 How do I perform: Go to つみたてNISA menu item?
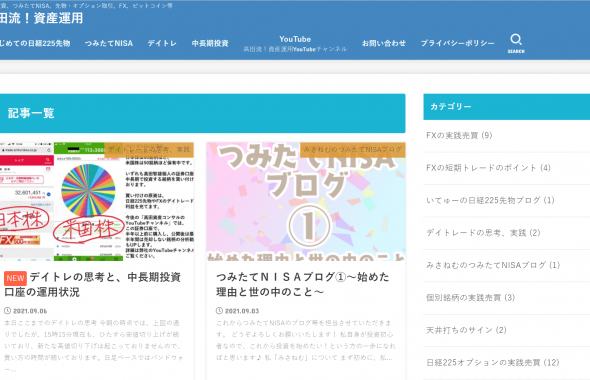109,43
